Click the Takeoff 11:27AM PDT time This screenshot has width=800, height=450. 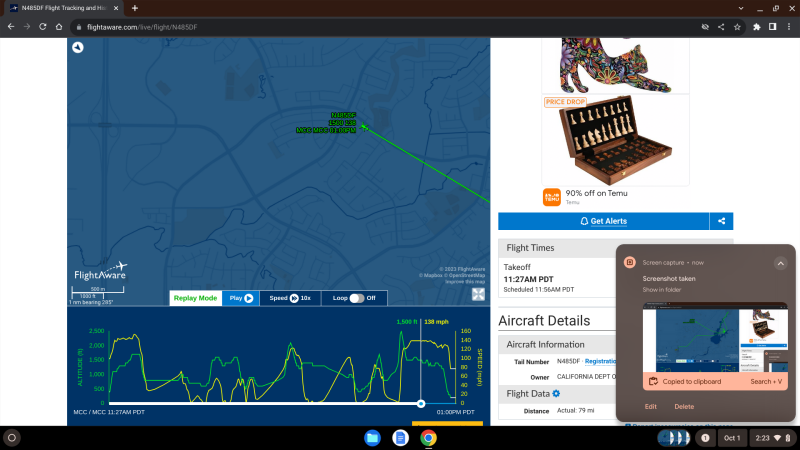pyautogui.click(x=528, y=279)
